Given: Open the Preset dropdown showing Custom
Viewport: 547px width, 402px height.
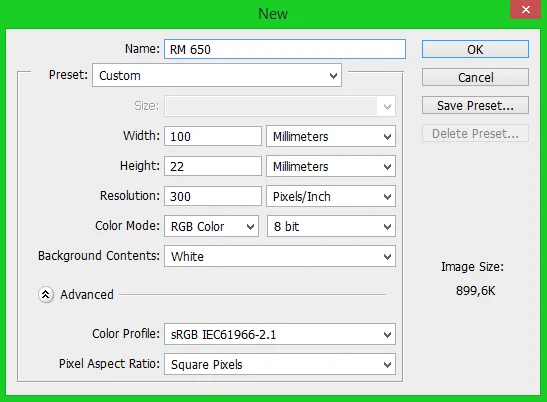Looking at the screenshot, I should pos(217,75).
